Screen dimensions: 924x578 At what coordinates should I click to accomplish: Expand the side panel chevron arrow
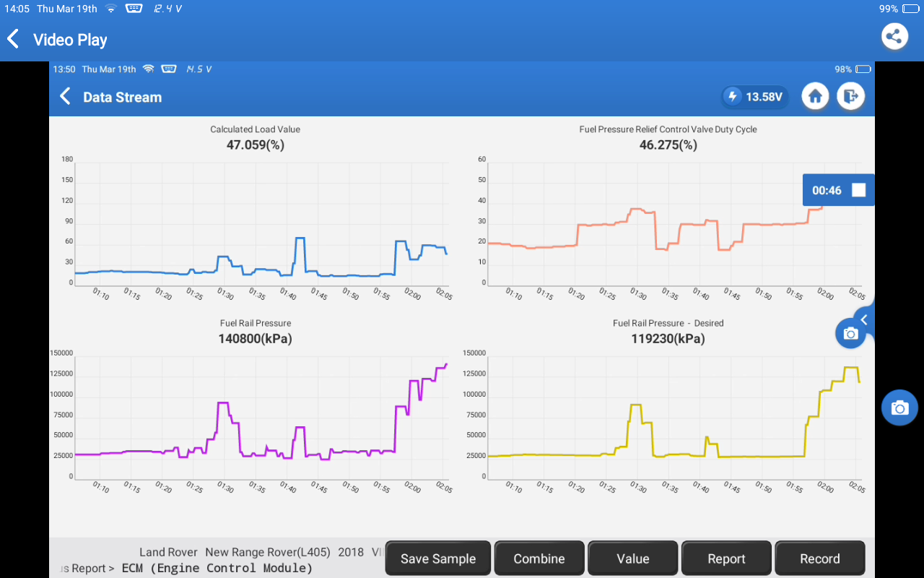coord(864,319)
